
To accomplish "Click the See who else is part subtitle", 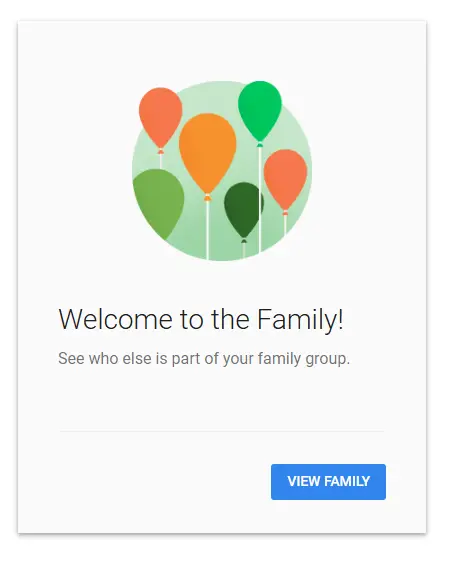I will pos(204,359).
